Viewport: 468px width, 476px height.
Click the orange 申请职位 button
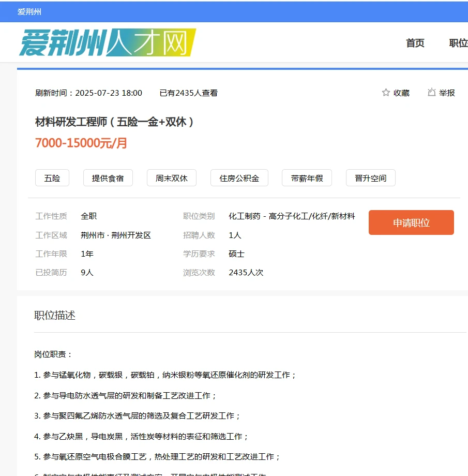click(411, 222)
